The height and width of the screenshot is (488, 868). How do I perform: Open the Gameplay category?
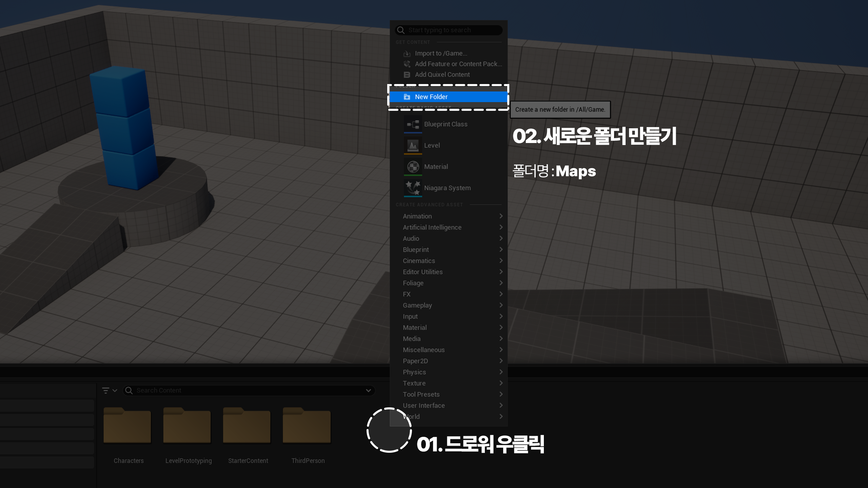[448, 305]
